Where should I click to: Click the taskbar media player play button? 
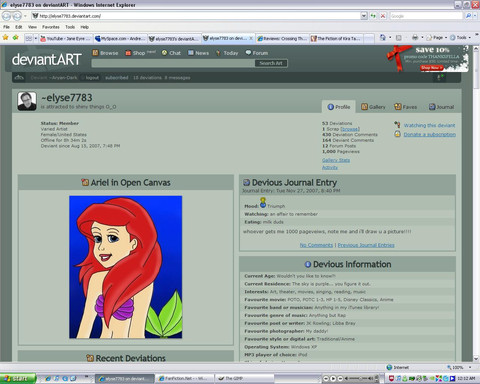[x=333, y=379]
